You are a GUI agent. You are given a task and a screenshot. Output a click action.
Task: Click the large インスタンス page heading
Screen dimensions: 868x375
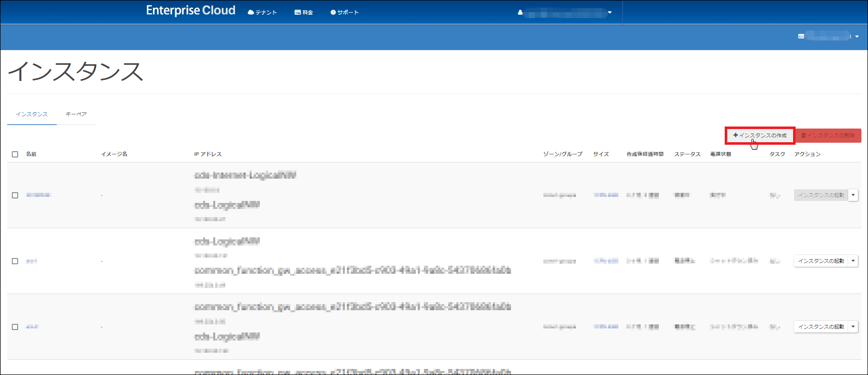[x=76, y=71]
